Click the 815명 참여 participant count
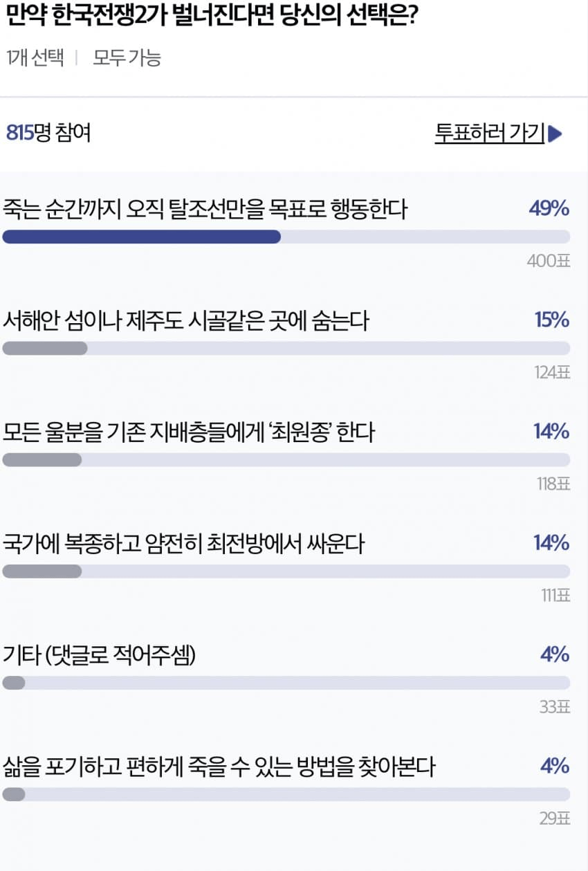This screenshot has width=588, height=871. click(48, 133)
